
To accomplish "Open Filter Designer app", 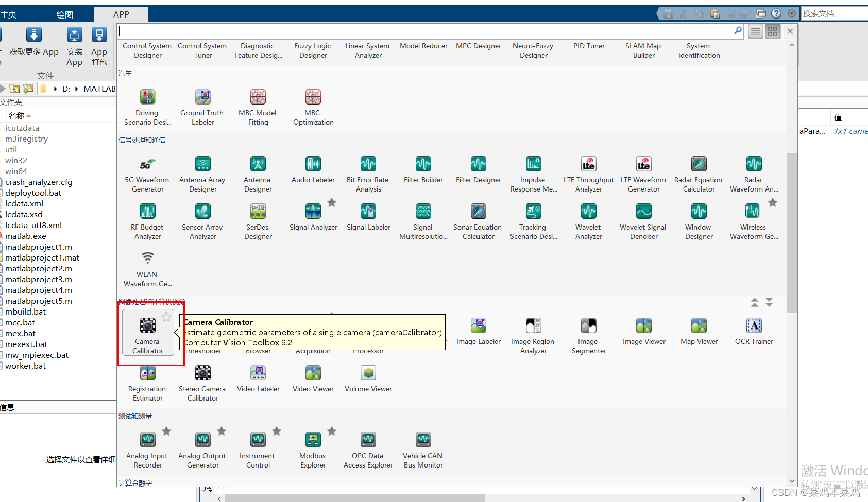I will click(x=479, y=170).
